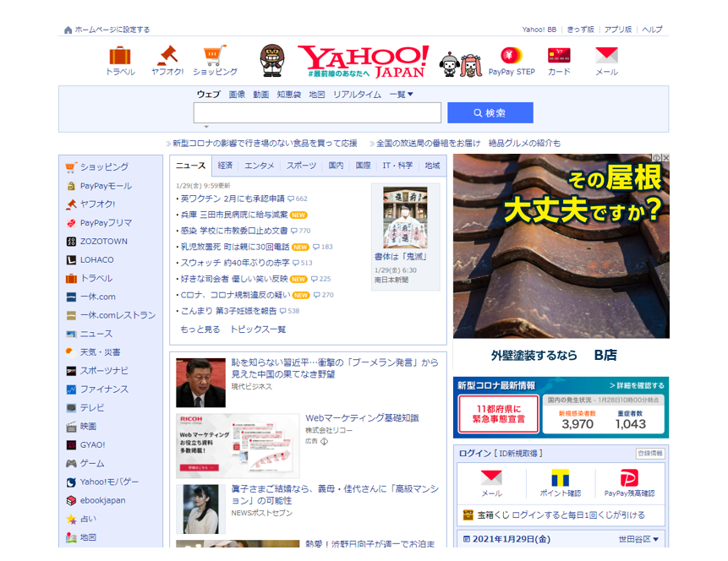Viewport: 728px width, 561px height.
Task: Open ヤフオク! in the left sidebar
Action: 97,204
